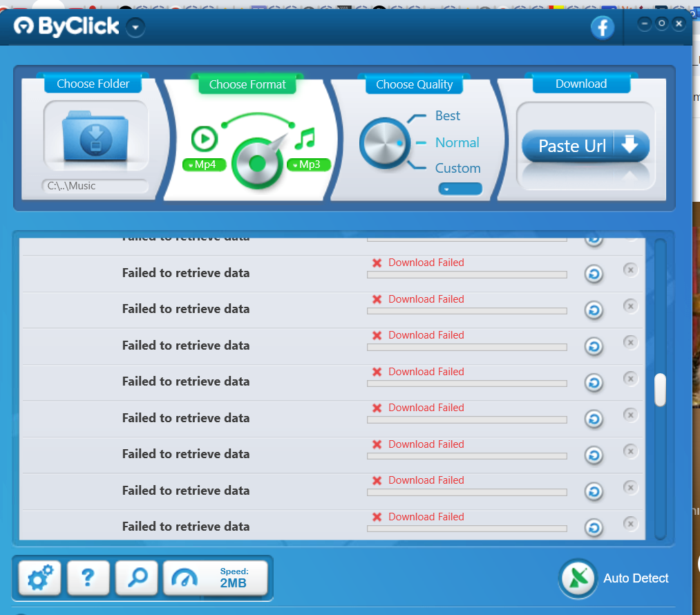
Task: Click the blue download folder icon
Action: 95,135
